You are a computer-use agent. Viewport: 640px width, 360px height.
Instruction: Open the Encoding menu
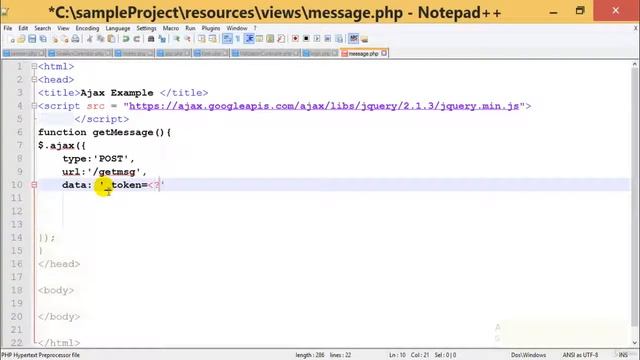coord(87,28)
